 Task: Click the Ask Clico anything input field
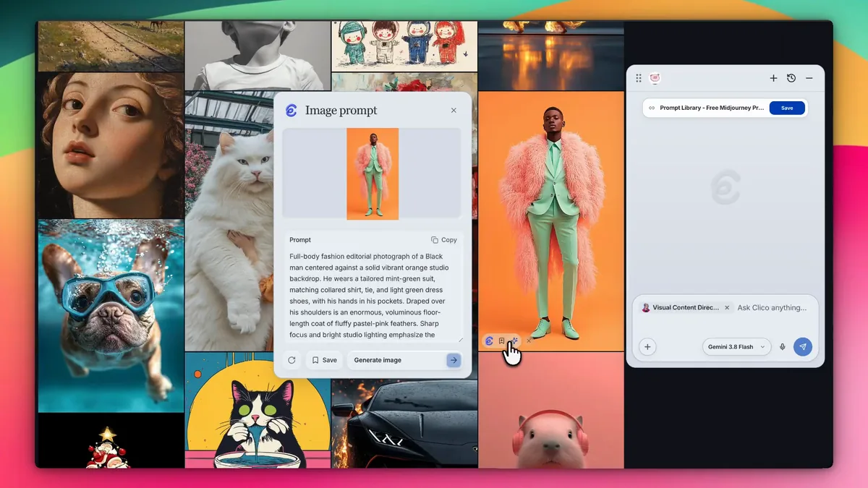tap(772, 307)
